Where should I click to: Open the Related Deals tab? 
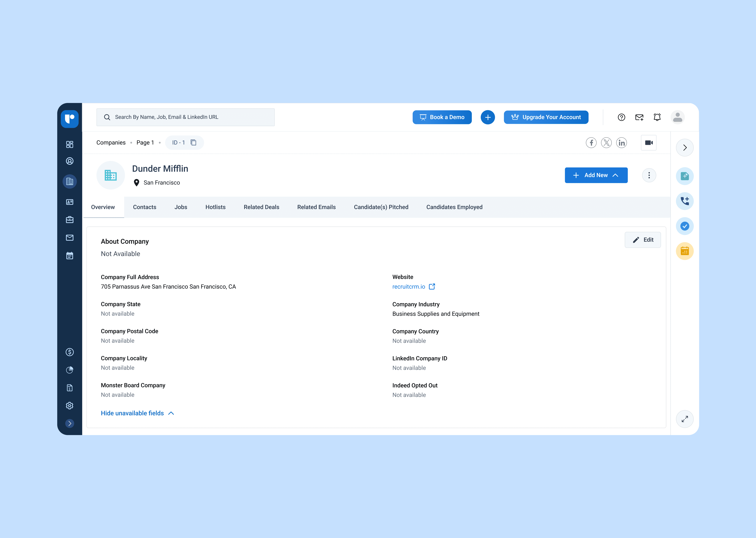pyautogui.click(x=261, y=207)
